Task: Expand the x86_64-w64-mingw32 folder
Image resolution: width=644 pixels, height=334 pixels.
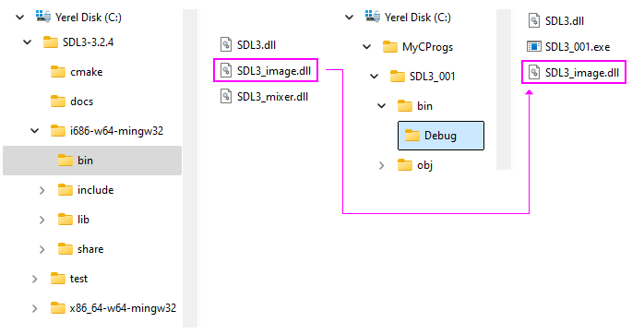Action: (x=34, y=308)
